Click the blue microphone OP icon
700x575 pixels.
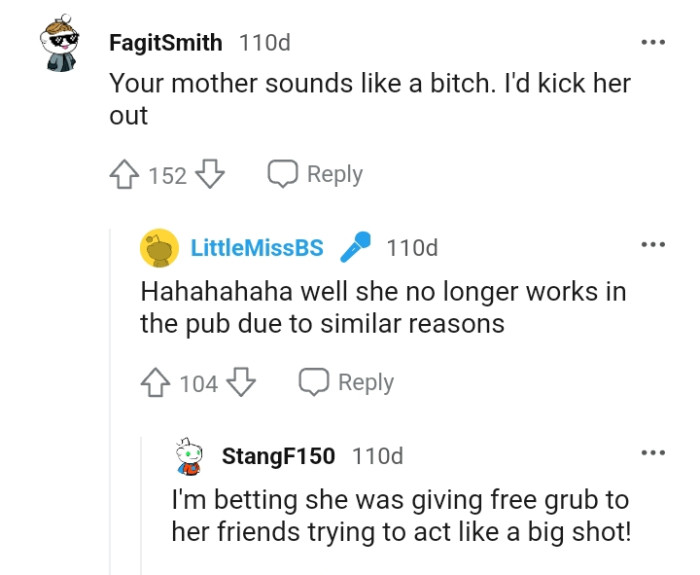tap(355, 247)
